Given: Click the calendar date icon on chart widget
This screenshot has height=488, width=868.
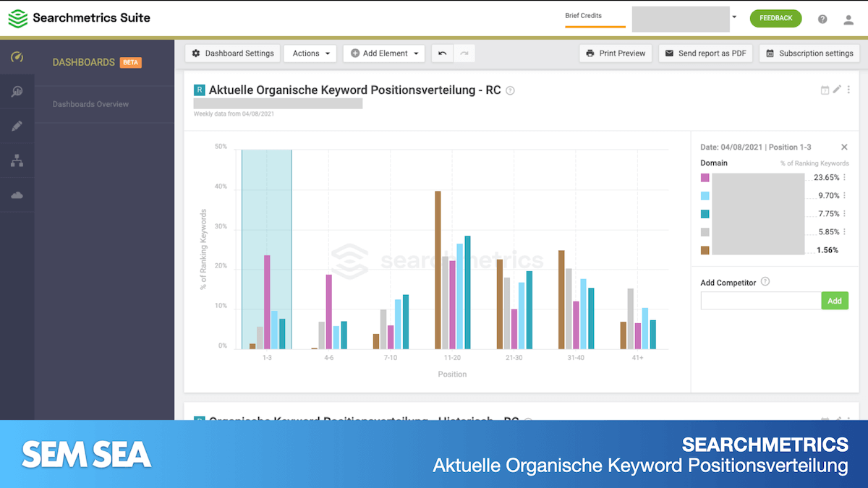Looking at the screenshot, I should (825, 90).
